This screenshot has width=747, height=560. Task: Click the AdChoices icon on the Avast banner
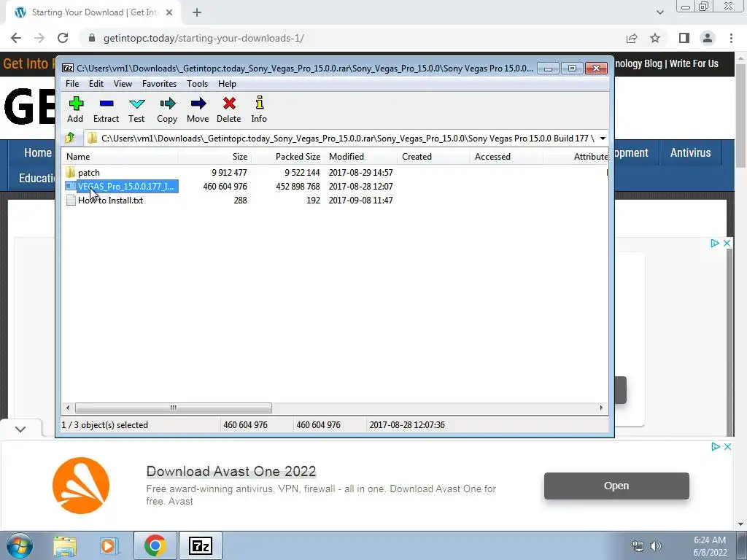[x=716, y=447]
